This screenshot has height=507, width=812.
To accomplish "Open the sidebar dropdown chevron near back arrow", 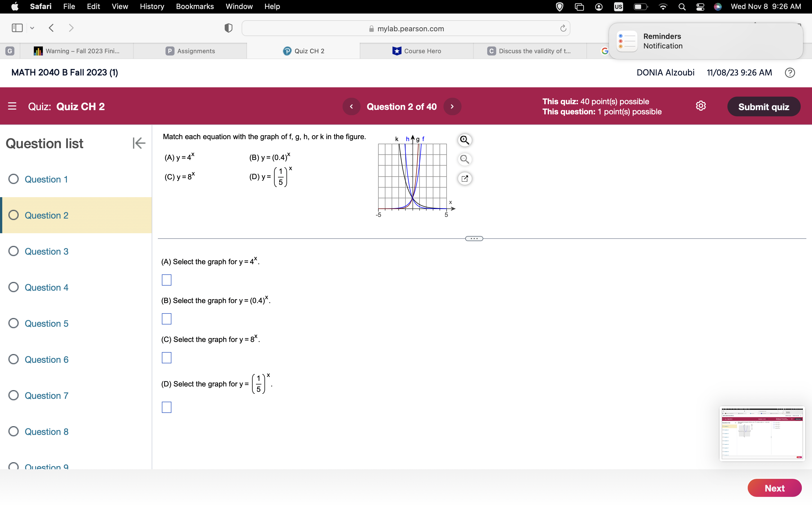I will (x=32, y=28).
